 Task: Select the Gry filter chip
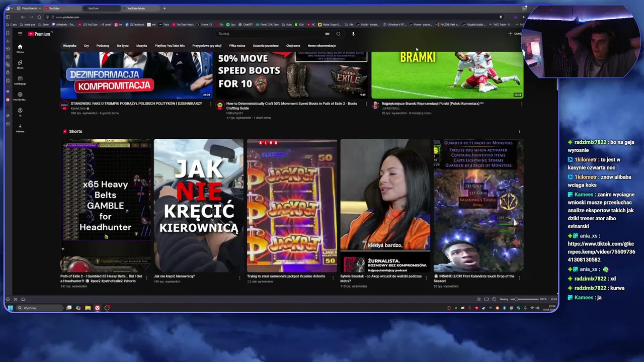86,46
